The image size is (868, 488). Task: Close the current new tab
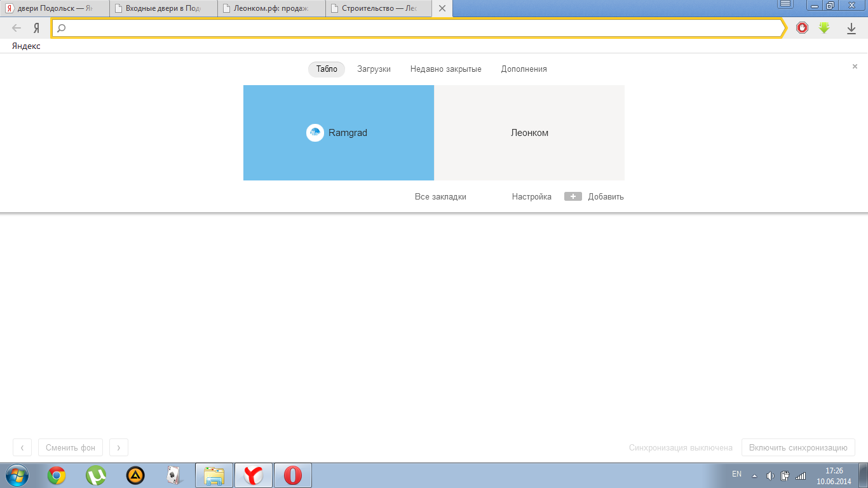(442, 9)
